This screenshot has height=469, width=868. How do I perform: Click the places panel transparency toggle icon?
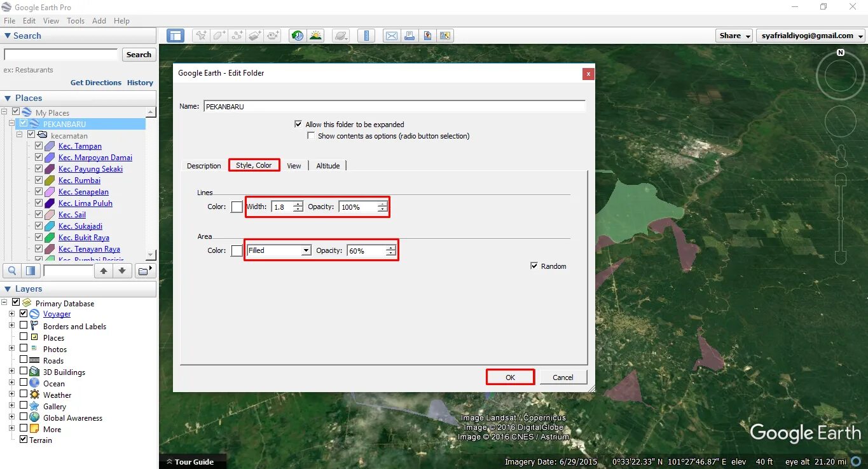(31, 271)
